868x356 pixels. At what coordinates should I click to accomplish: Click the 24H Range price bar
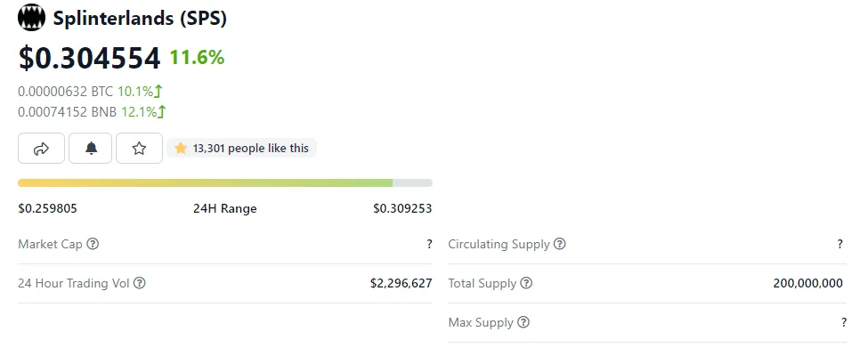click(224, 182)
